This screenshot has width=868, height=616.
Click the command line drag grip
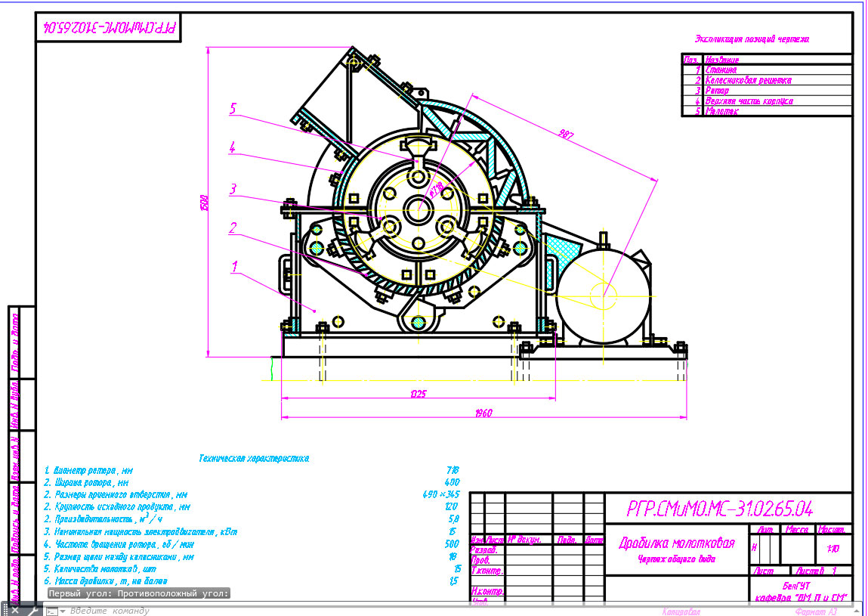click(5, 610)
